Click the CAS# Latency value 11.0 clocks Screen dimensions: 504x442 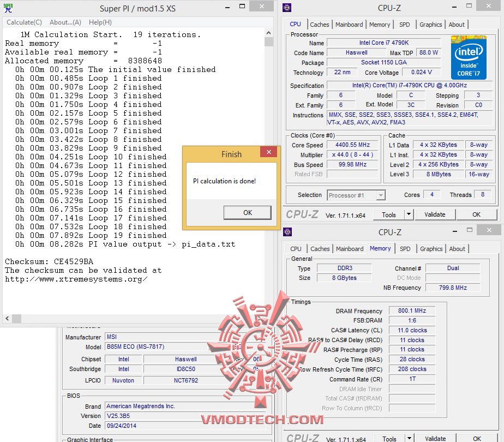(412, 331)
